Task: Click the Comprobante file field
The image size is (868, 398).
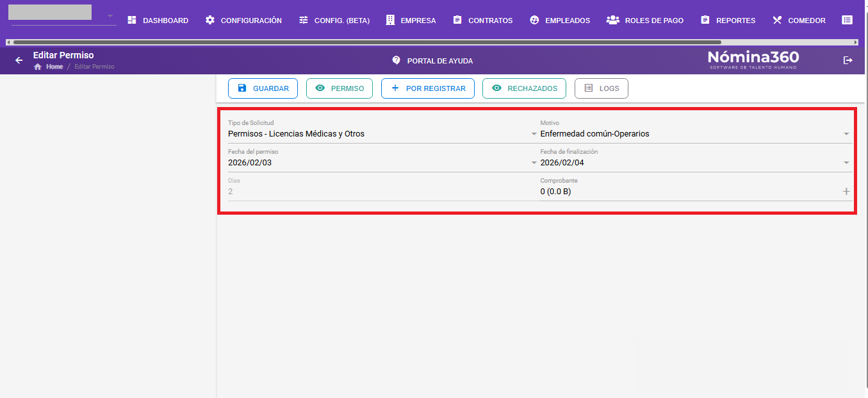Action: click(696, 191)
